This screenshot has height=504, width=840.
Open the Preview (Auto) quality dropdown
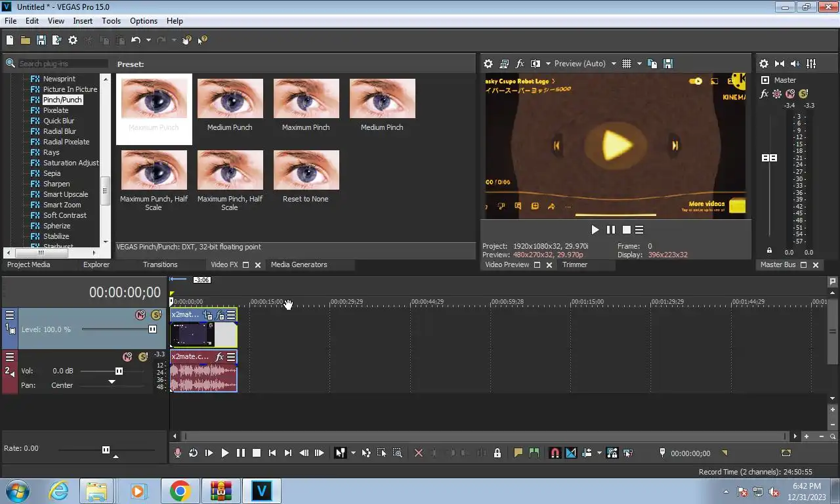click(614, 64)
